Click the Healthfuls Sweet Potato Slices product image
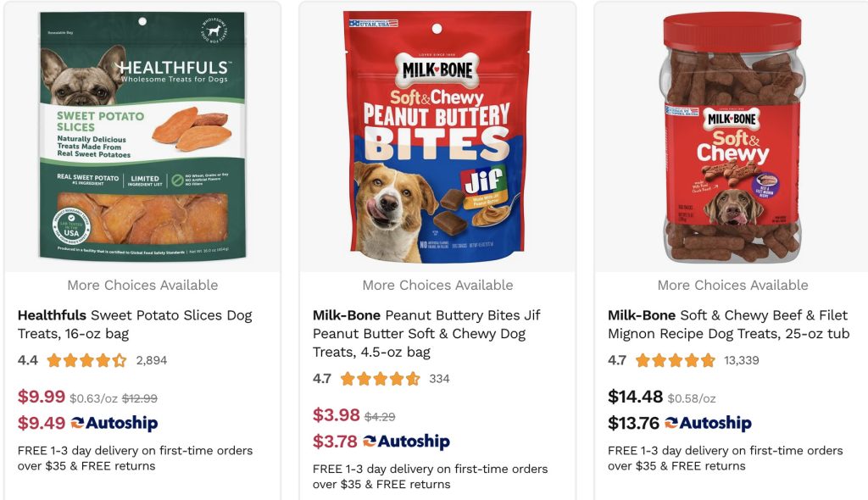 [142, 136]
